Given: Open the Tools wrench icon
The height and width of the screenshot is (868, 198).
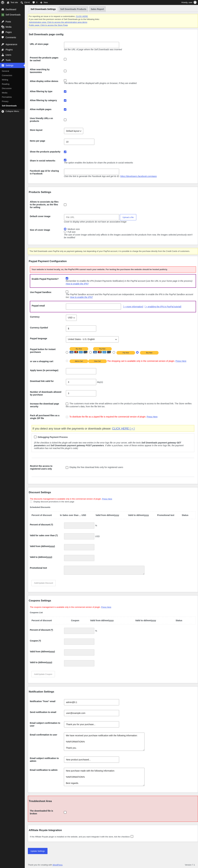Looking at the screenshot, I should click(3, 60).
